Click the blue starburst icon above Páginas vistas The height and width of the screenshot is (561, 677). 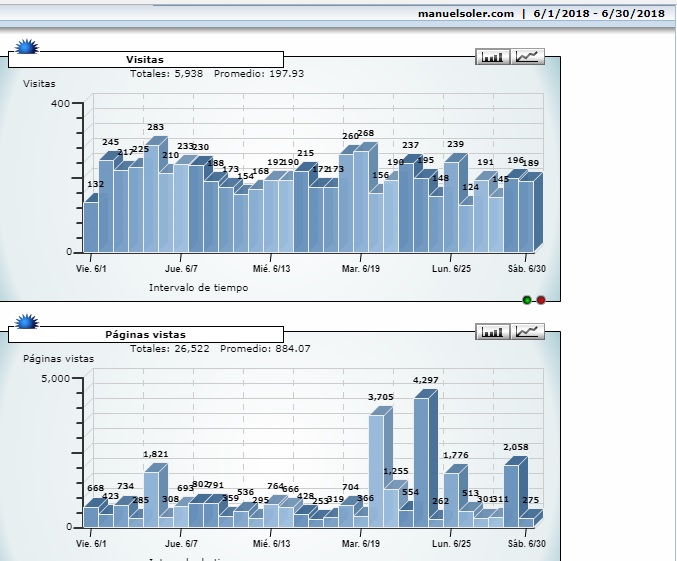(x=27, y=322)
